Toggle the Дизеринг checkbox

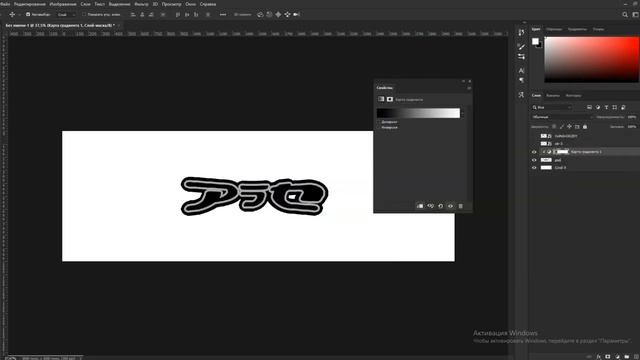pyautogui.click(x=378, y=122)
